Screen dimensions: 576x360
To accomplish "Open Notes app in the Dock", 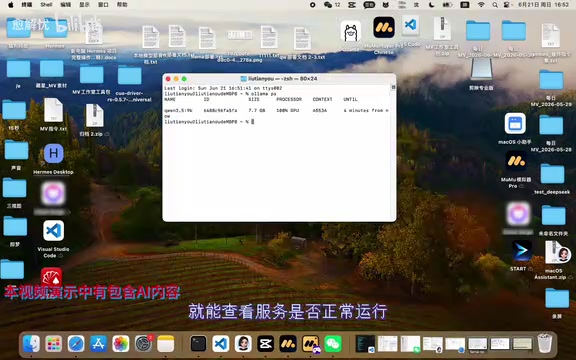I will [166, 344].
